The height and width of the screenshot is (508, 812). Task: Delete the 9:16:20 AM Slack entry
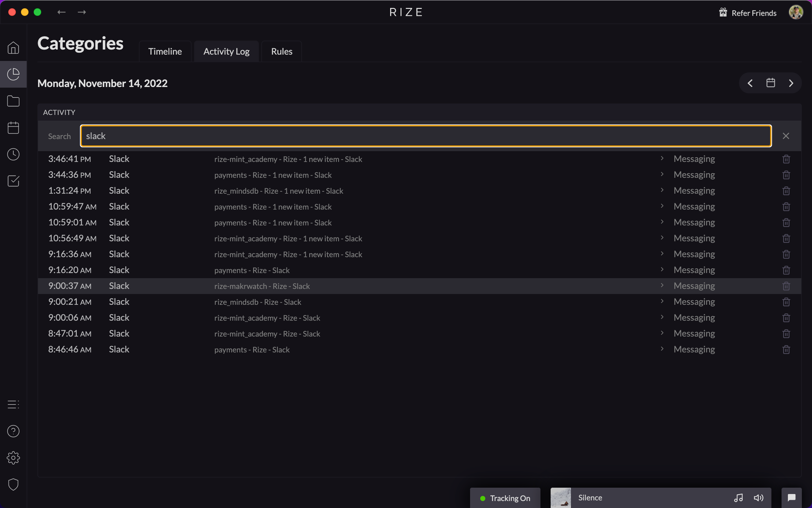pos(786,270)
